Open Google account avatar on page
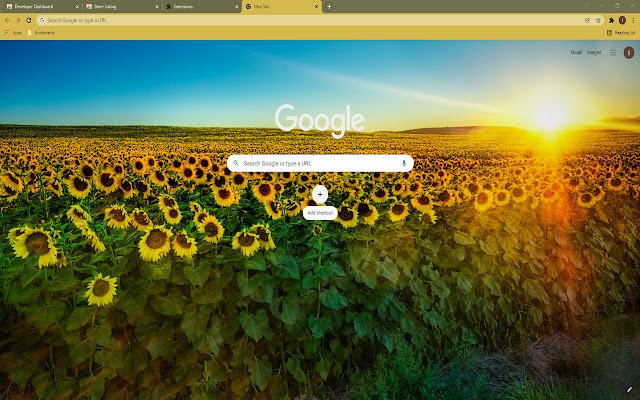 pyautogui.click(x=629, y=53)
